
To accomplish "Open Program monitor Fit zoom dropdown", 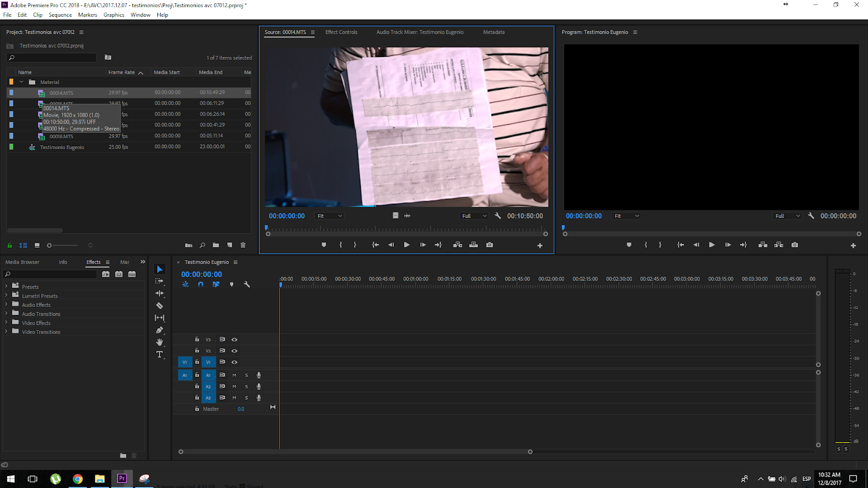I will 627,216.
